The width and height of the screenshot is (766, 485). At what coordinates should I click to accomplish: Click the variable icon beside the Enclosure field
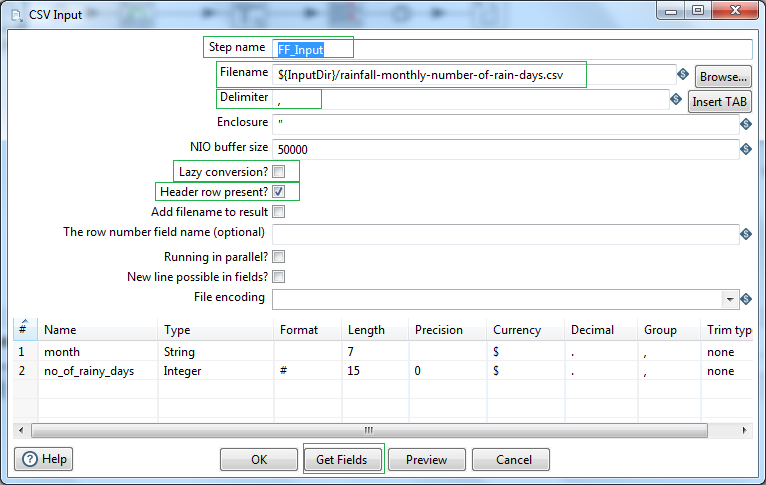745,124
